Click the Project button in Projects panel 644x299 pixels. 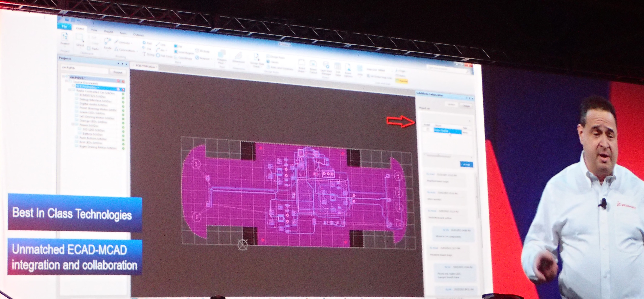(x=118, y=73)
